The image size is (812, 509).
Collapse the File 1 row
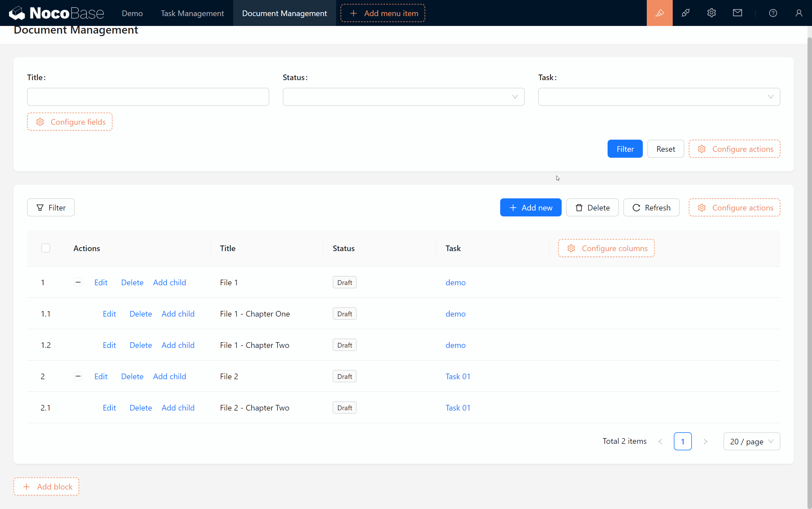(78, 282)
